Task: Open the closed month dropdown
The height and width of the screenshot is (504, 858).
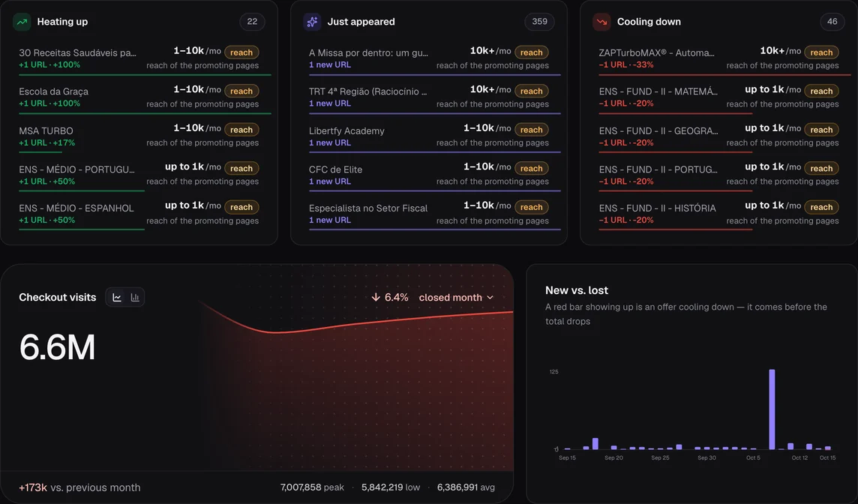Action: pyautogui.click(x=456, y=297)
